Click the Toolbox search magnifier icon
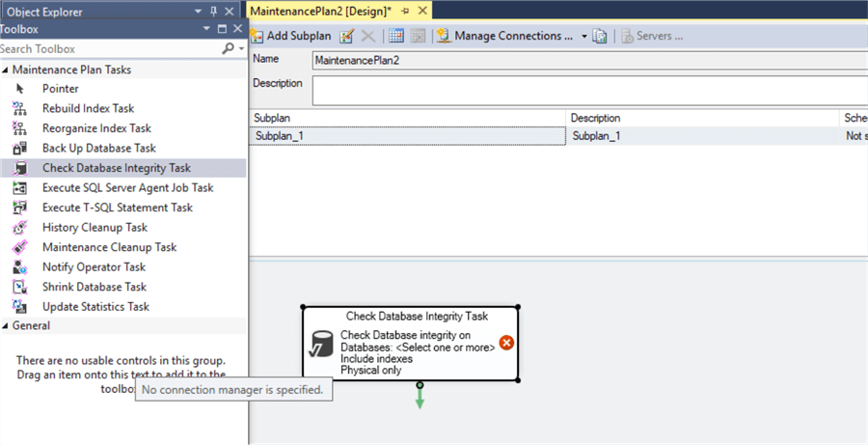The image size is (868, 445). (x=228, y=49)
